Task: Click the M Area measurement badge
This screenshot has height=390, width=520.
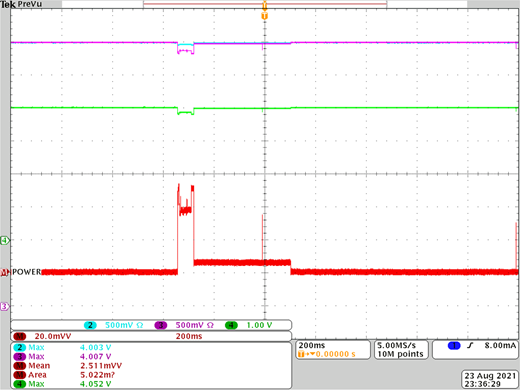Action: coord(20,375)
